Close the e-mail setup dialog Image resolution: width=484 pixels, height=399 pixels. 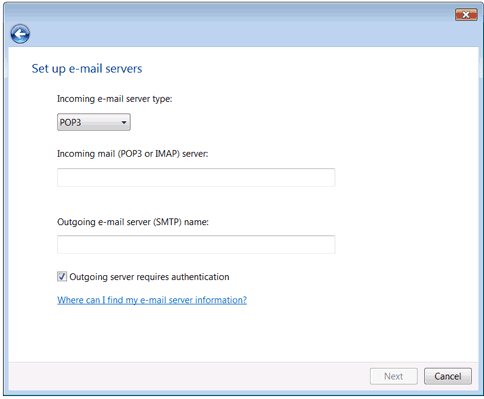point(466,15)
